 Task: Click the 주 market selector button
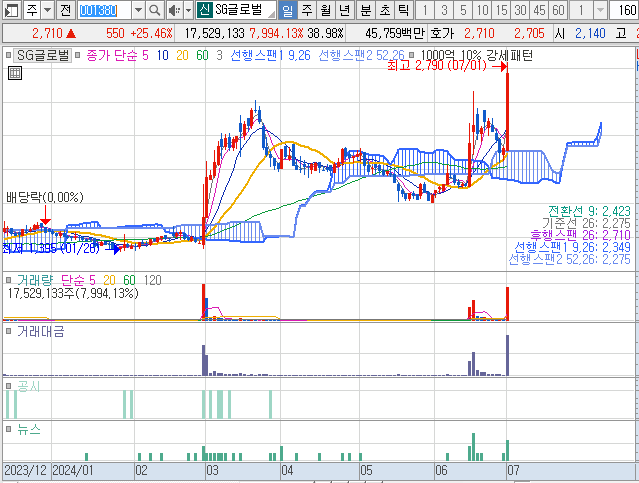pyautogui.click(x=32, y=10)
